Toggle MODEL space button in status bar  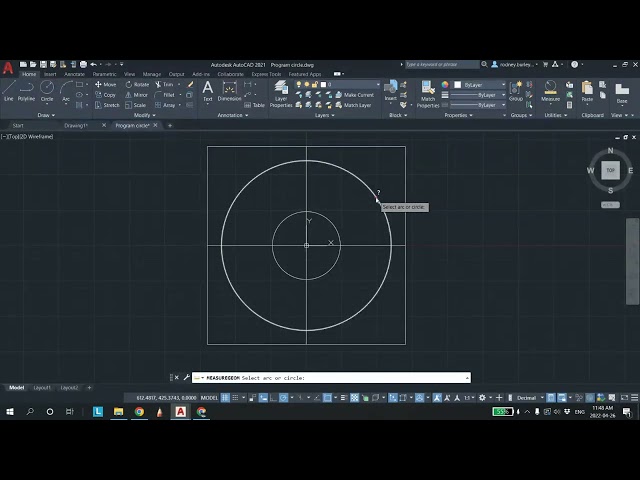point(209,398)
